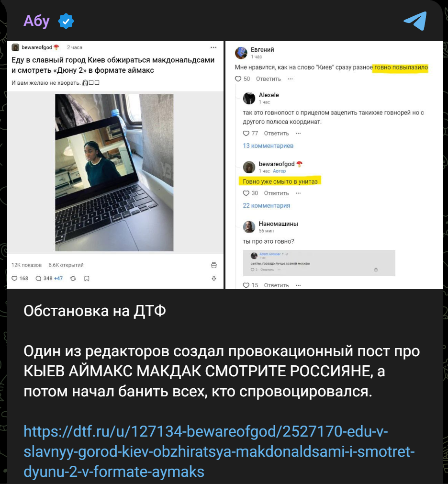The image size is (448, 484).
Task: Click the embedded screenshot in Наномашины's comment
Action: pos(319,263)
